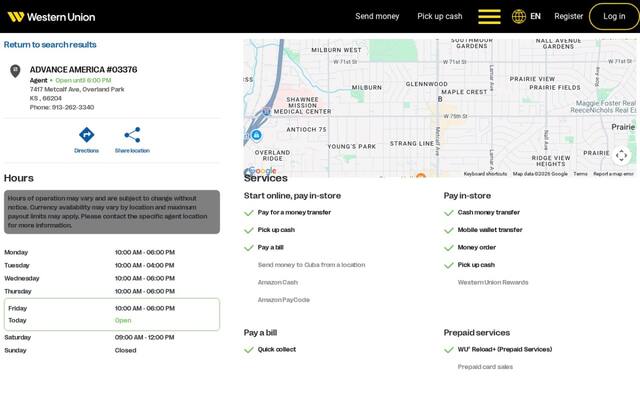Click the Directions arrow icon
This screenshot has width=640, height=400.
click(x=87, y=135)
